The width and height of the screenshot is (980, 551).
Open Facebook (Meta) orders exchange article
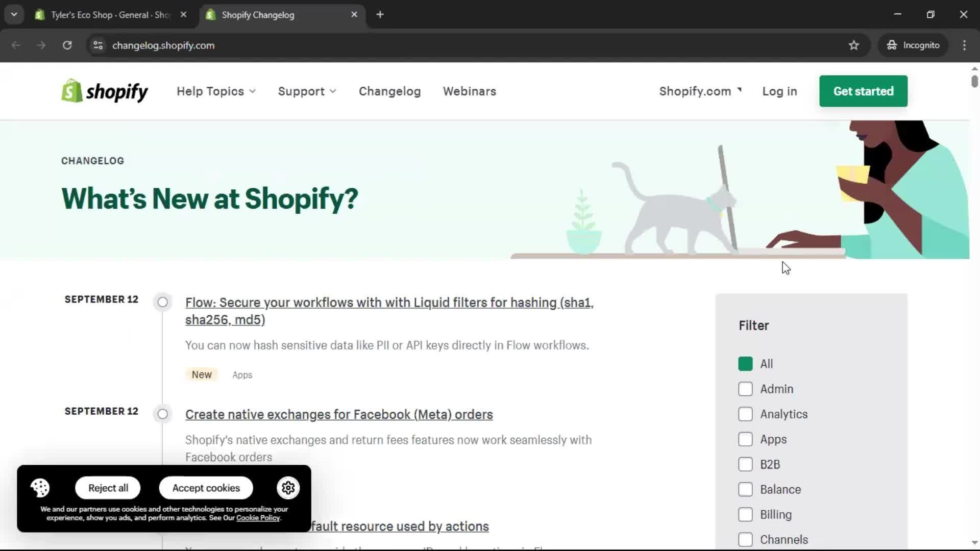(x=339, y=415)
